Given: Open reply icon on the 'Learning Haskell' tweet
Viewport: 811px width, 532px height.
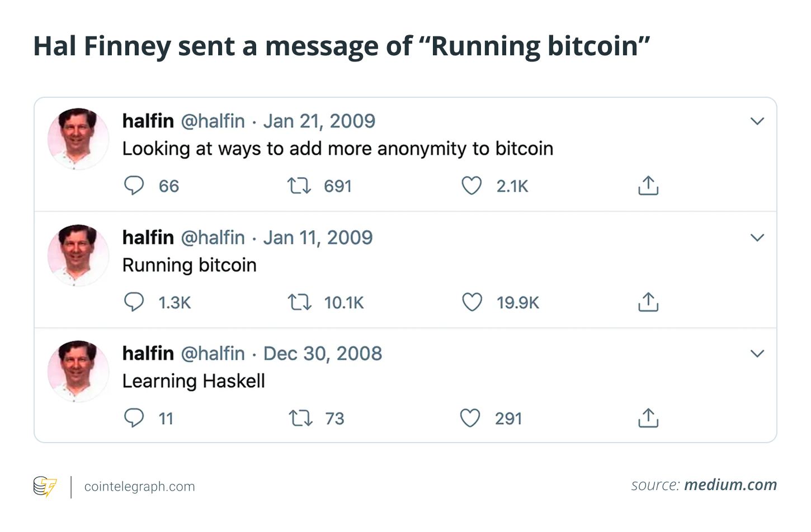Looking at the screenshot, I should pos(134,417).
